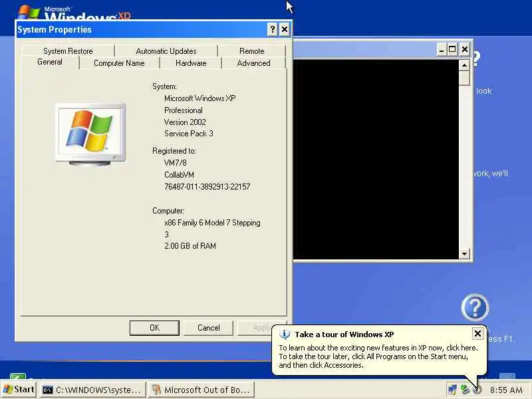532x399 pixels.
Task: Click the blue network tray icon
Action: (452, 390)
